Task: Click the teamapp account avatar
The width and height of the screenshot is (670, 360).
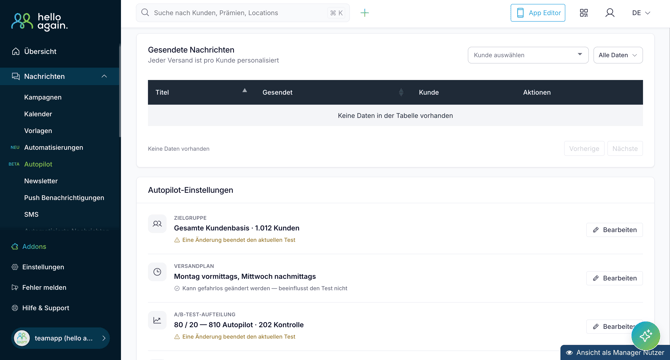Action: point(22,338)
